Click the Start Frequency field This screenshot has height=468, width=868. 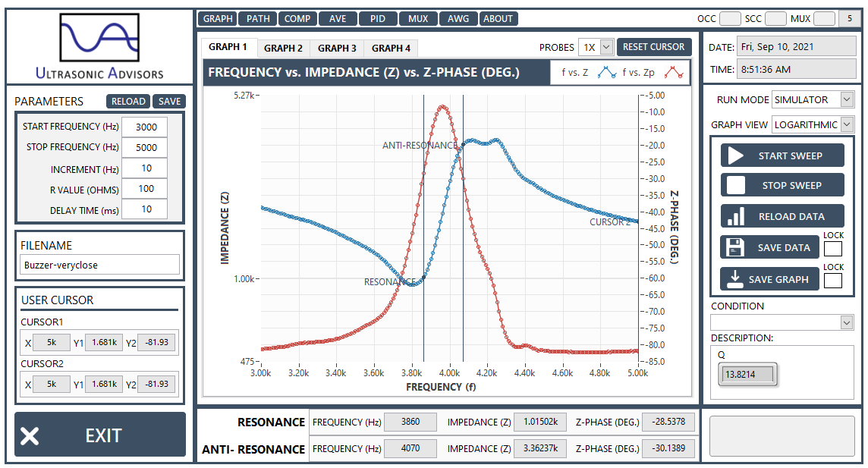[144, 127]
